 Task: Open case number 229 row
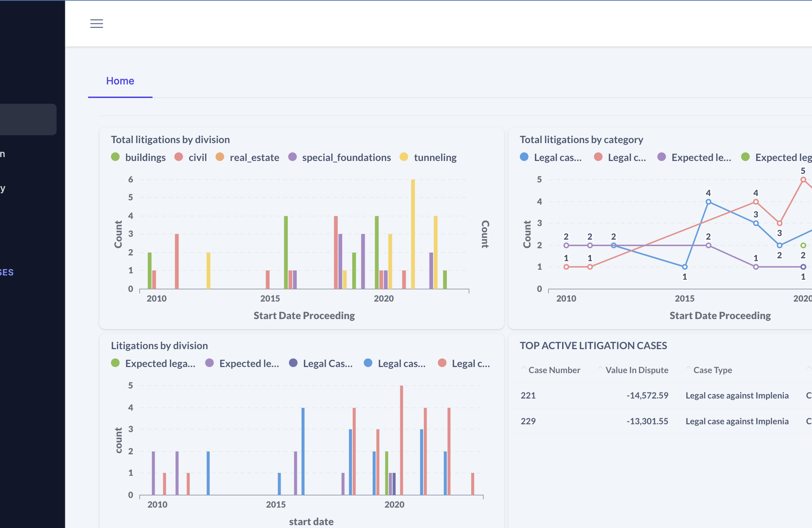pyautogui.click(x=528, y=421)
